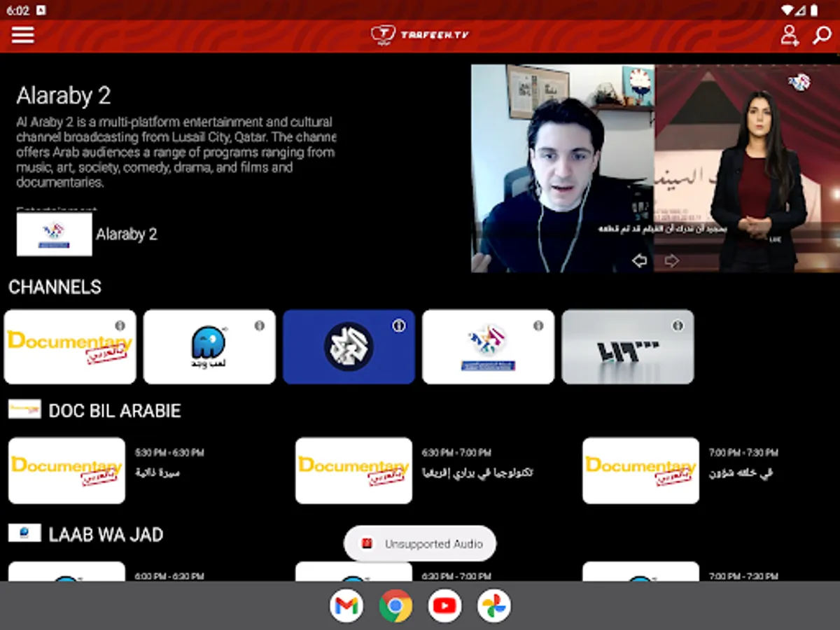Open Gmail from the dock
This screenshot has width=840, height=630.
pos(346,606)
